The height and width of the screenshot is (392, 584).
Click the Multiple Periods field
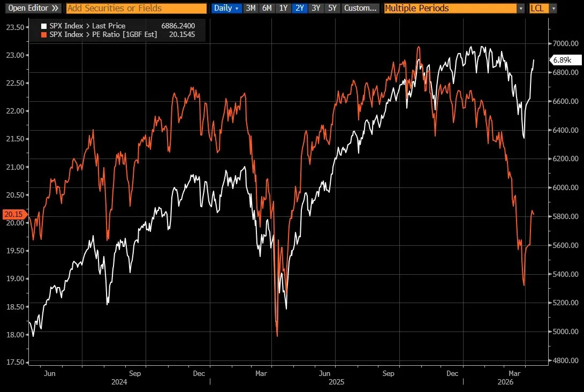450,8
